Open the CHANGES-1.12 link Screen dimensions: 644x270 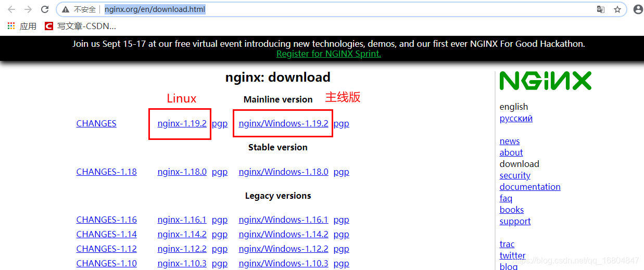pos(106,249)
